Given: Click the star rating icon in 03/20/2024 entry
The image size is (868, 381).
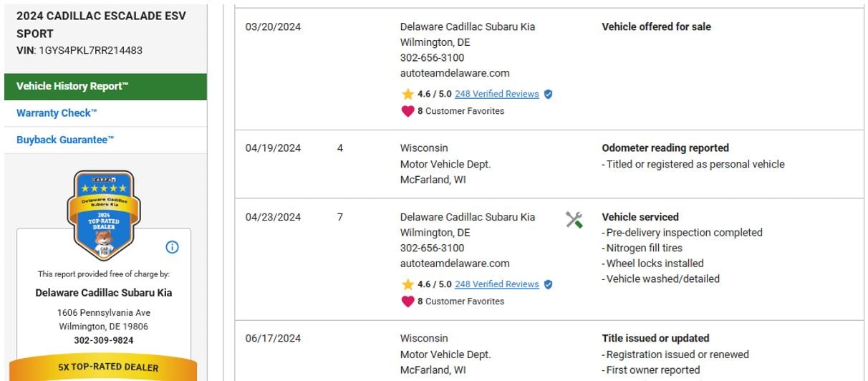Looking at the screenshot, I should tap(408, 94).
